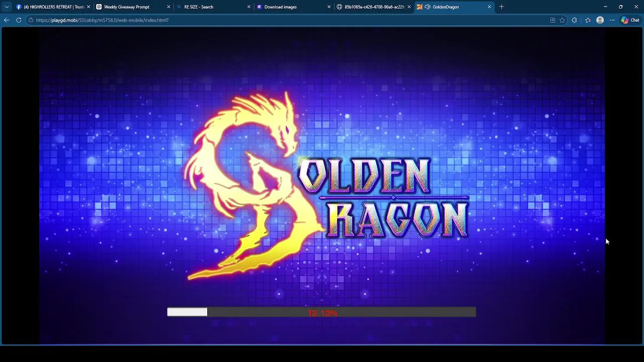Expand the tab actions dropdown arrow
The width and height of the screenshot is (644, 362).
pos(7,7)
